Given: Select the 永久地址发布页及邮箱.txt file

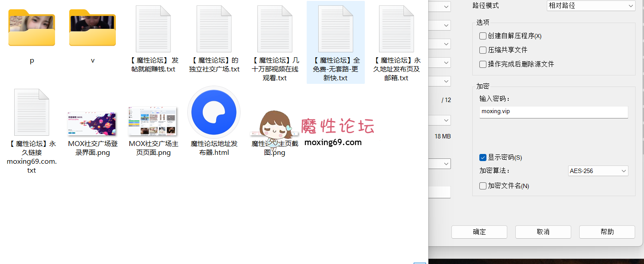Looking at the screenshot, I should click(x=396, y=29).
